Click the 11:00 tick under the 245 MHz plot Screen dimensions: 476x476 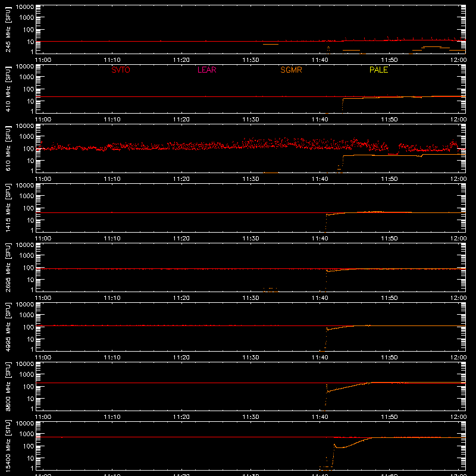(43, 60)
